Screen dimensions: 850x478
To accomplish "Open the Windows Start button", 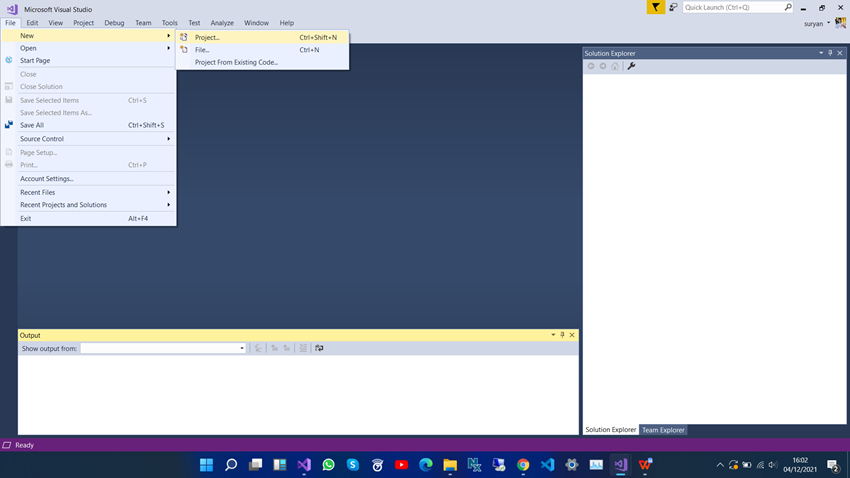I will click(x=207, y=465).
